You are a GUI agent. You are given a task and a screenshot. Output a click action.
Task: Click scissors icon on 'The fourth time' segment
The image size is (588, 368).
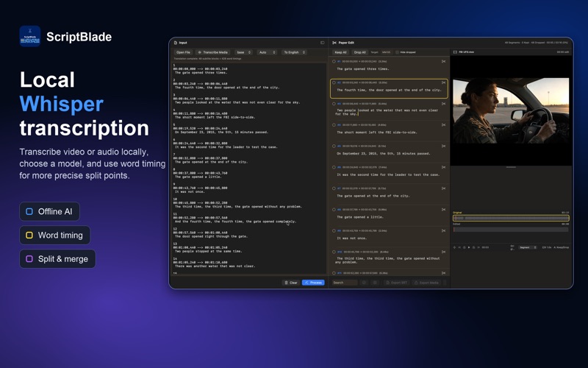pos(444,82)
